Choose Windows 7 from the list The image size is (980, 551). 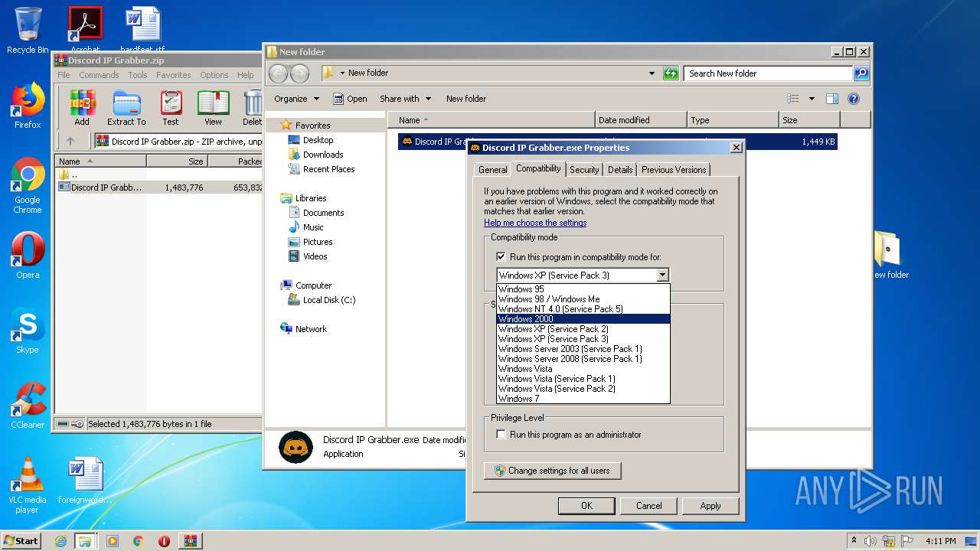pos(583,399)
